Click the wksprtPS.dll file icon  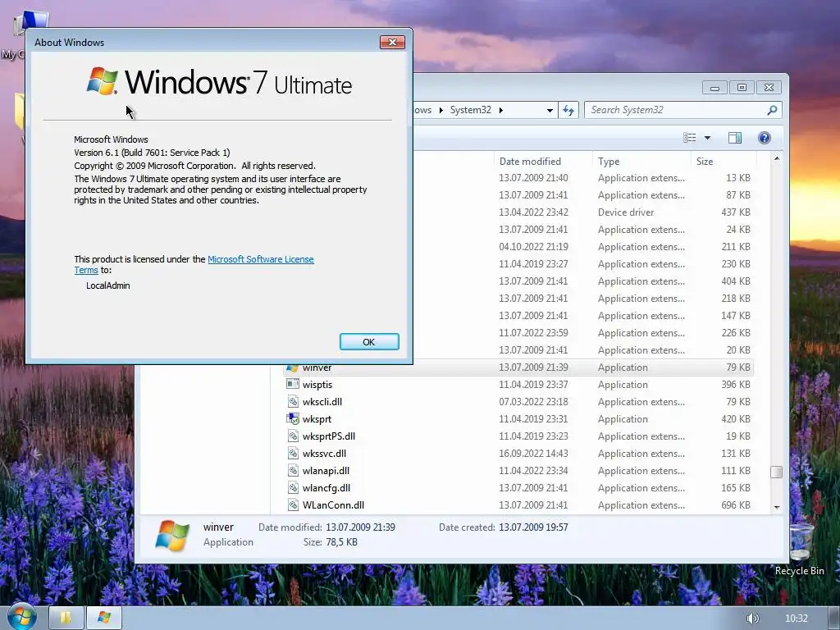293,436
